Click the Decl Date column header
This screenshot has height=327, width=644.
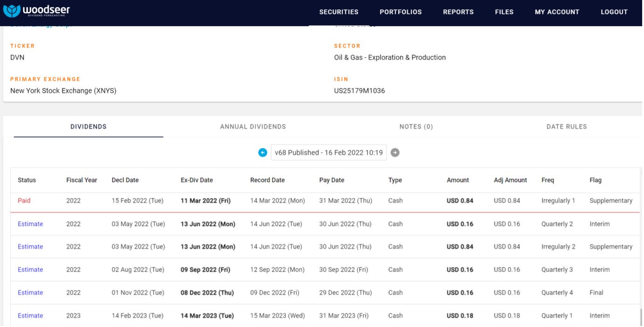tap(125, 180)
